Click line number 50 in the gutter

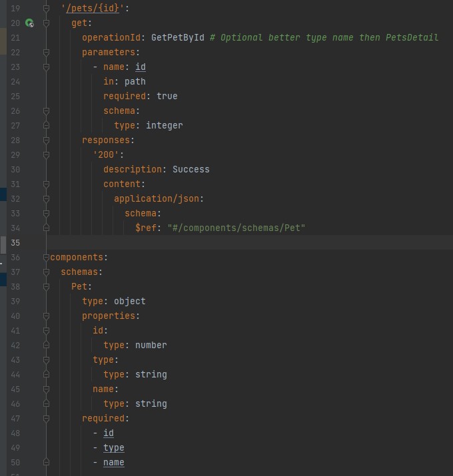coord(15,462)
